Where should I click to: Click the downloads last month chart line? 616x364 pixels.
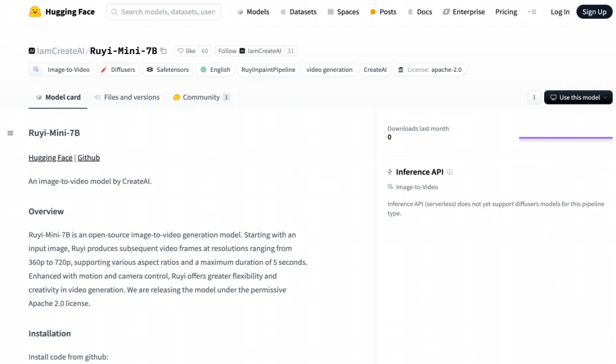pyautogui.click(x=565, y=138)
